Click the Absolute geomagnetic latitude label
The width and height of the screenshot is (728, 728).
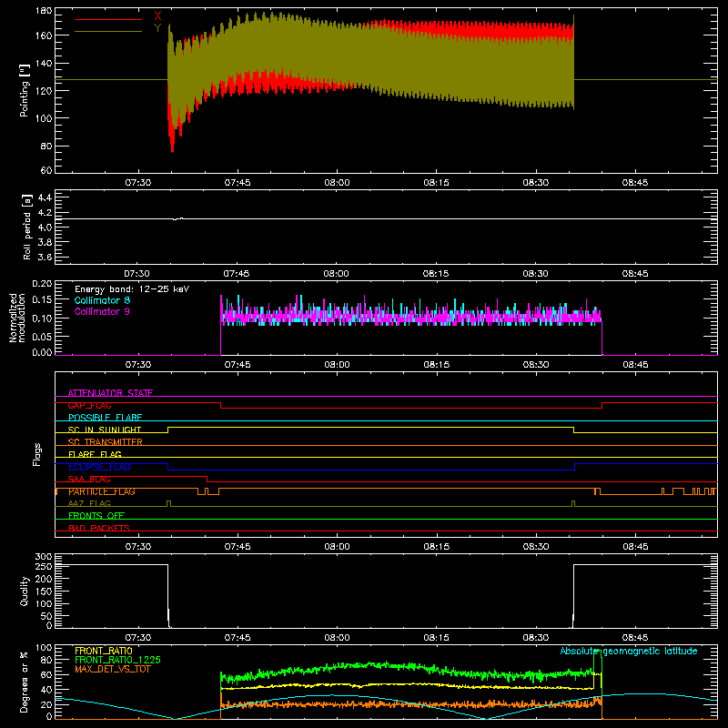(x=629, y=651)
